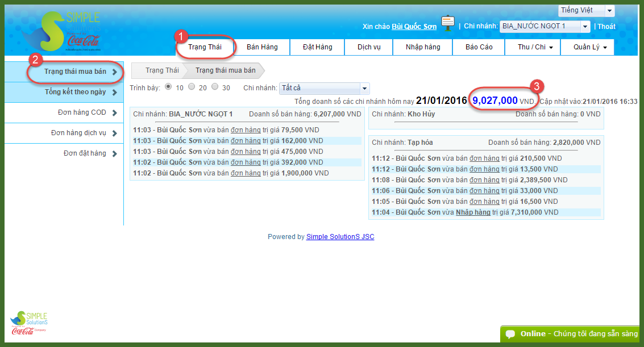Click the signpost icon beside the user name
The width and height of the screenshot is (644, 347).
coord(448,24)
